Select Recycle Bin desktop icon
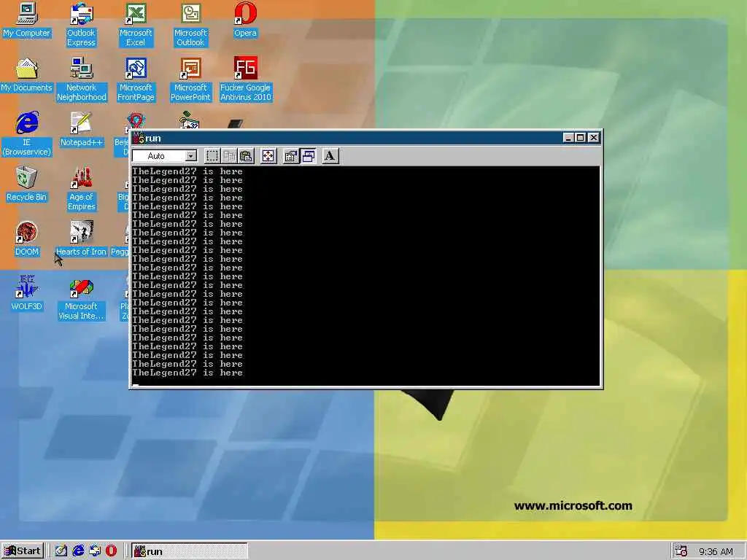The height and width of the screenshot is (560, 747). [26, 184]
